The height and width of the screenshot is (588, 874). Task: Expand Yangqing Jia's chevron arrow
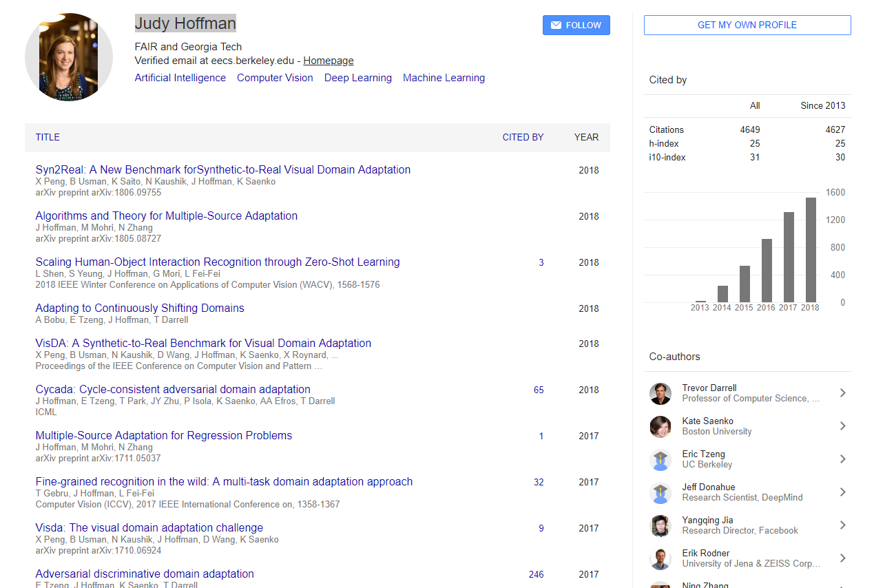click(842, 525)
